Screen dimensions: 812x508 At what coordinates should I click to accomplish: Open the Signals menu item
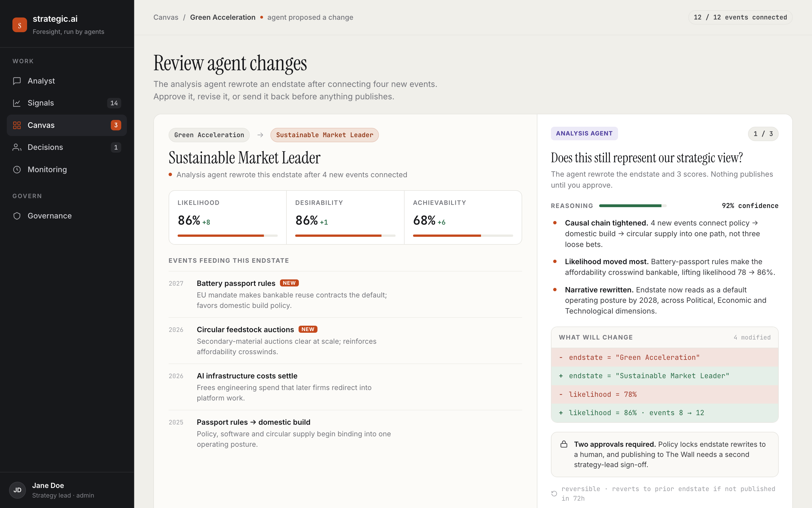coord(67,103)
